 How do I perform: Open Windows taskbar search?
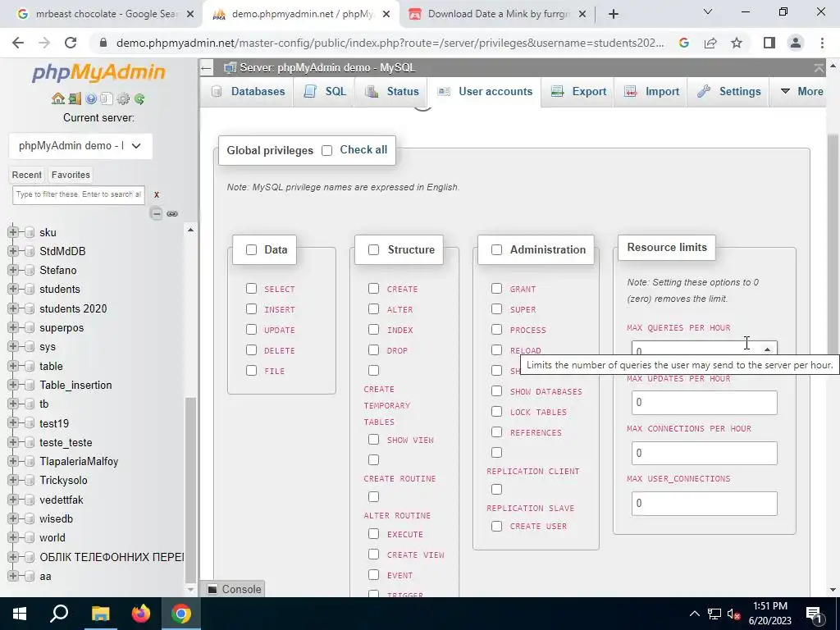pyautogui.click(x=59, y=614)
